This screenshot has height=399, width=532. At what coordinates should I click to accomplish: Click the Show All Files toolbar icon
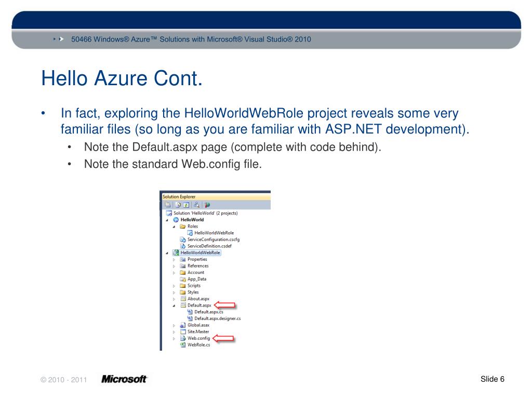[x=178, y=205]
